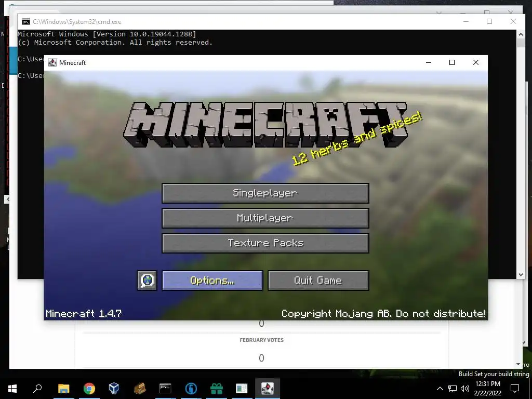
Task: Minimize the Minecraft window
Action: click(429, 62)
